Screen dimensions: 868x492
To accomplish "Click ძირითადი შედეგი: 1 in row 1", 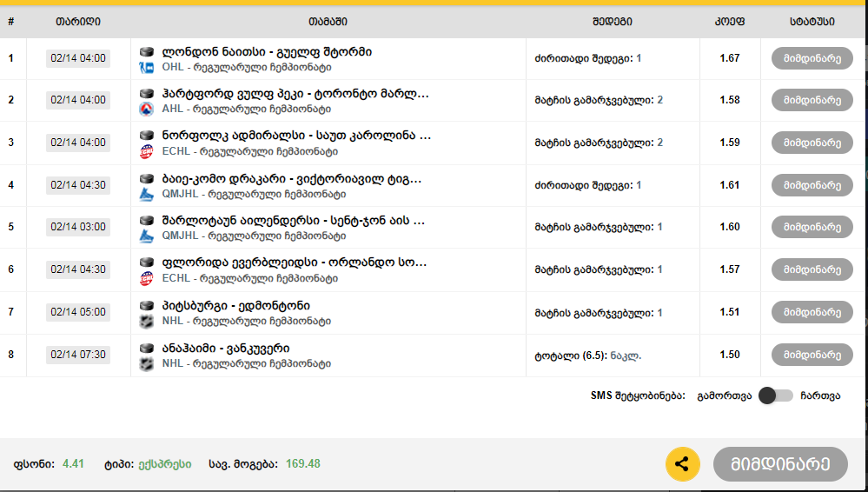I will tap(588, 58).
